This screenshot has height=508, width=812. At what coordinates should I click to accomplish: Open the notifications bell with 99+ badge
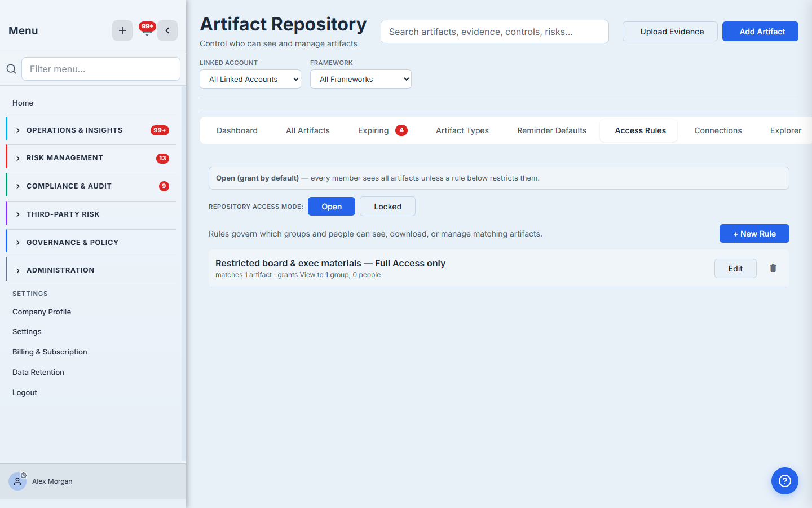coord(147,30)
